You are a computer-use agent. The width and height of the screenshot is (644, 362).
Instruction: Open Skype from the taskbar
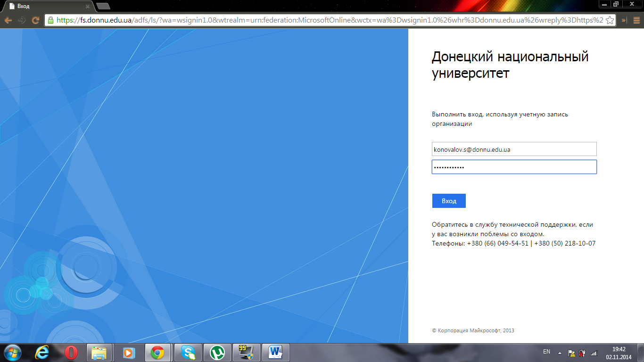pos(188,352)
